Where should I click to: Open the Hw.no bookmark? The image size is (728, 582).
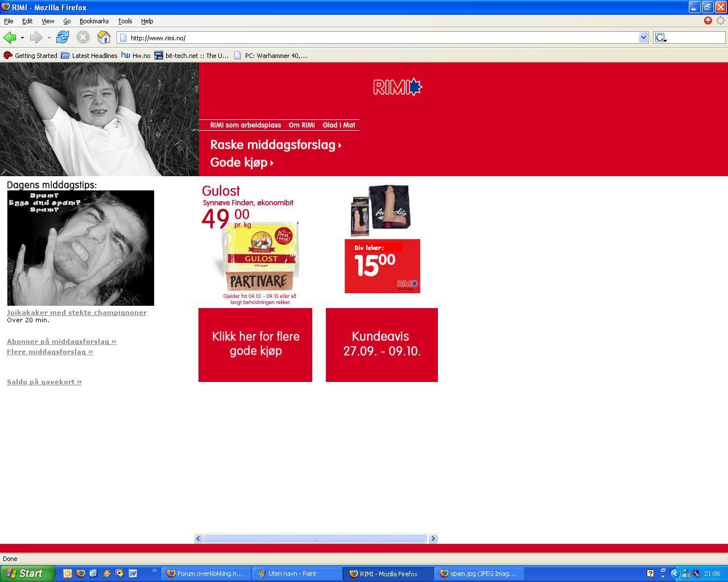(136, 55)
